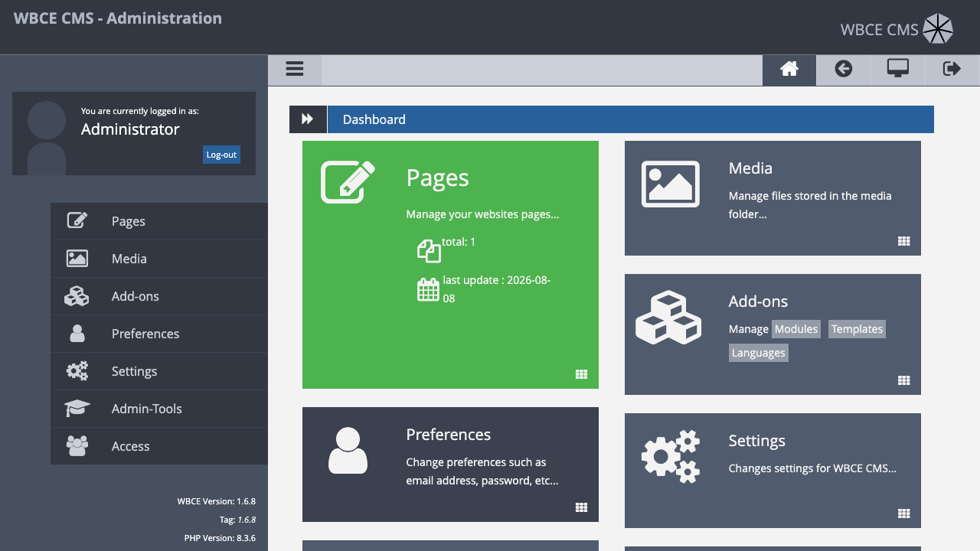Click the Settings gears icon in the sidebar

click(x=77, y=371)
